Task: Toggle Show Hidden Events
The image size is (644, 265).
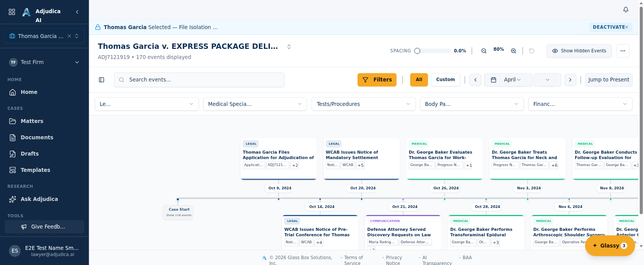Action: [x=579, y=51]
